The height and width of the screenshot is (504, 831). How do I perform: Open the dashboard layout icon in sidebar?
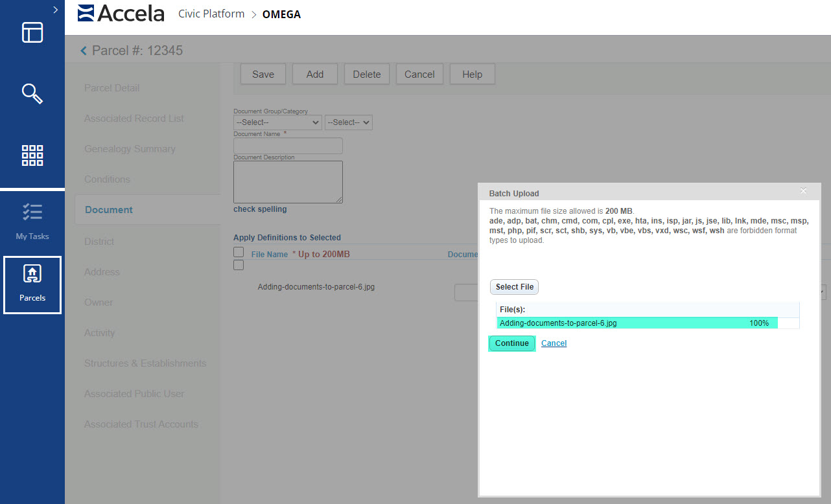coord(32,32)
